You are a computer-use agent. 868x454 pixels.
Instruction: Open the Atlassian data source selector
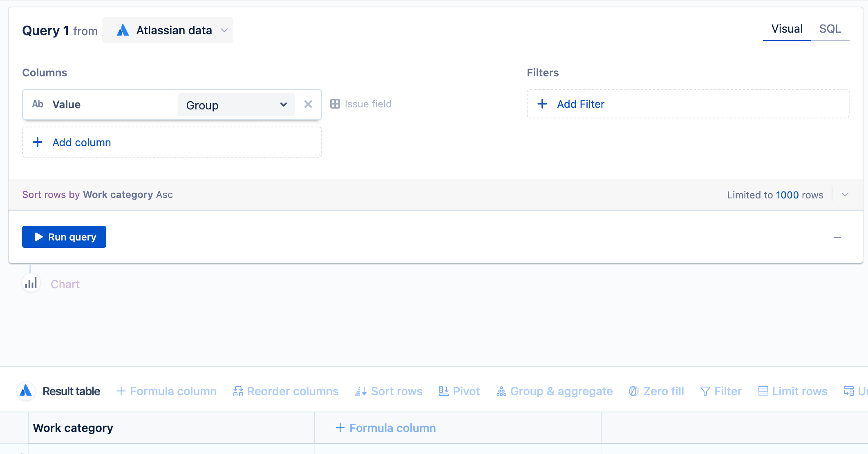pyautogui.click(x=168, y=30)
